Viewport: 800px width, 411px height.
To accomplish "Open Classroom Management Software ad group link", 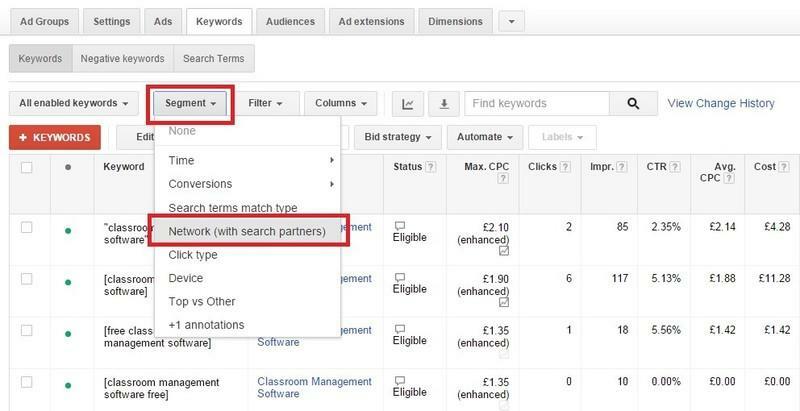I will (x=314, y=388).
